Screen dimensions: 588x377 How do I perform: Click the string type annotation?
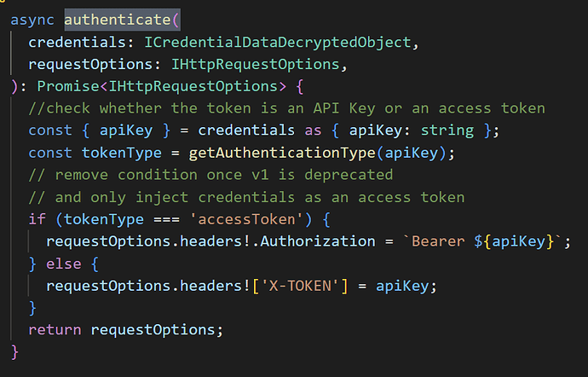click(447, 130)
